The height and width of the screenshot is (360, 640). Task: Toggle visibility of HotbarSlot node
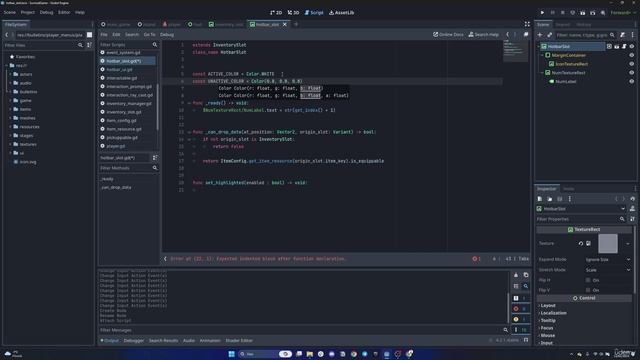632,47
